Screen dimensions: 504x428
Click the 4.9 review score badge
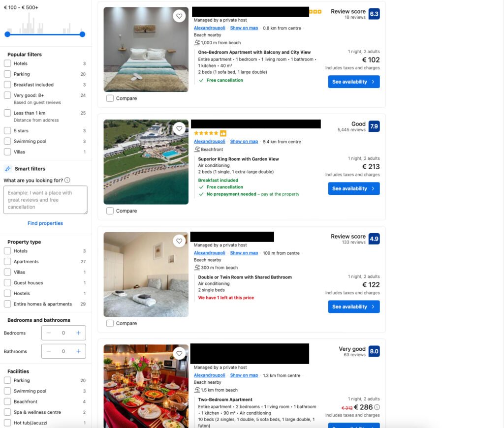[x=374, y=239]
